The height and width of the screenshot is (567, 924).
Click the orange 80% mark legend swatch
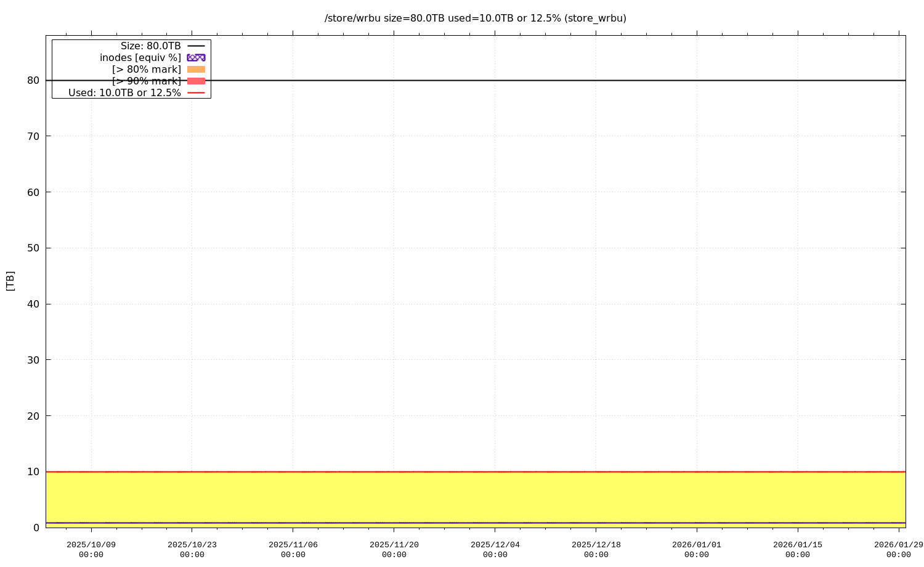pyautogui.click(x=196, y=69)
